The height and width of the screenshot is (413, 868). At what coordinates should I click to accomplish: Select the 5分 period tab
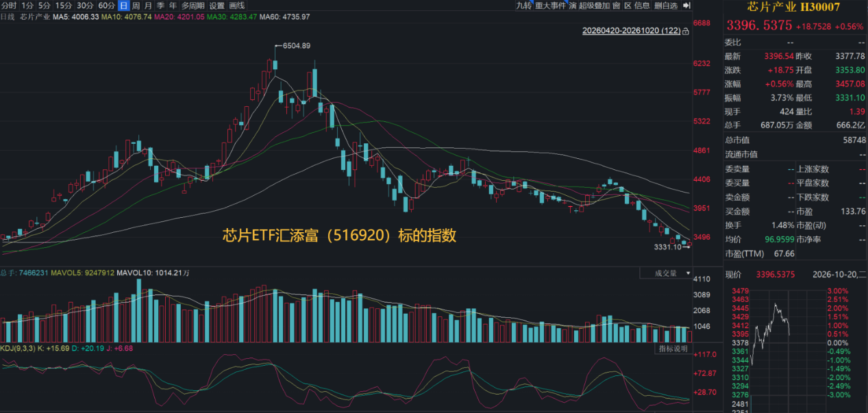coord(45,5)
